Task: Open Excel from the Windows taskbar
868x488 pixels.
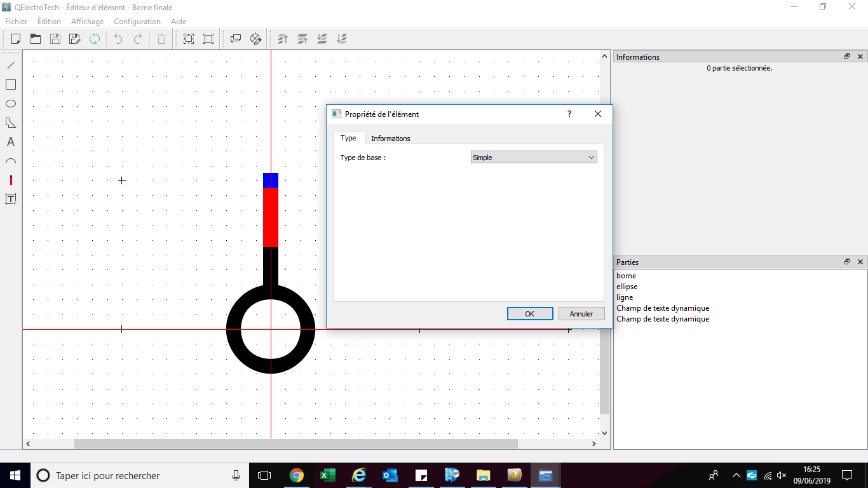Action: point(327,475)
